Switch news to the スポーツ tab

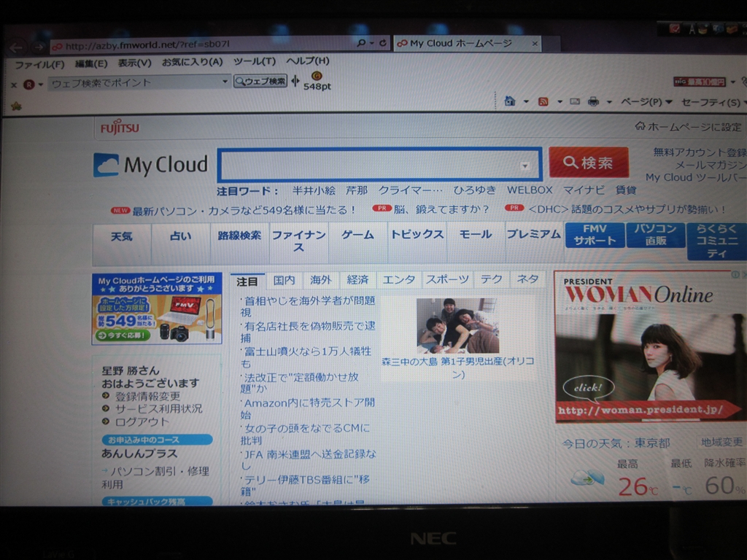(x=447, y=279)
